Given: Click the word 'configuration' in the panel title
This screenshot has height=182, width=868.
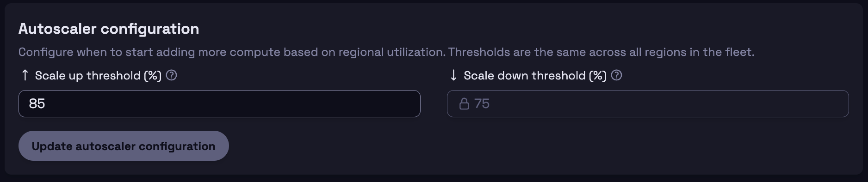Looking at the screenshot, I should pos(149,29).
